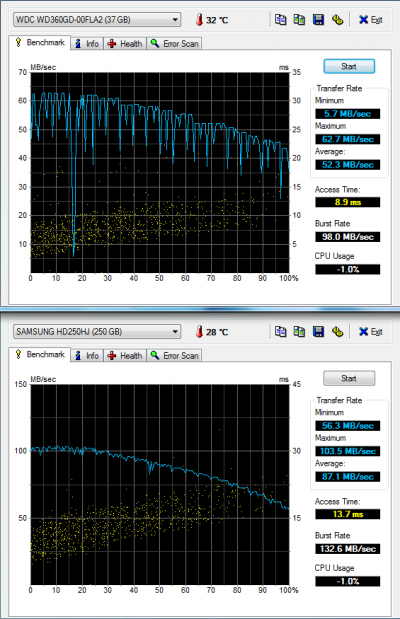Open Error Scan tab in WDC window
400x619 pixels.
(x=174, y=44)
